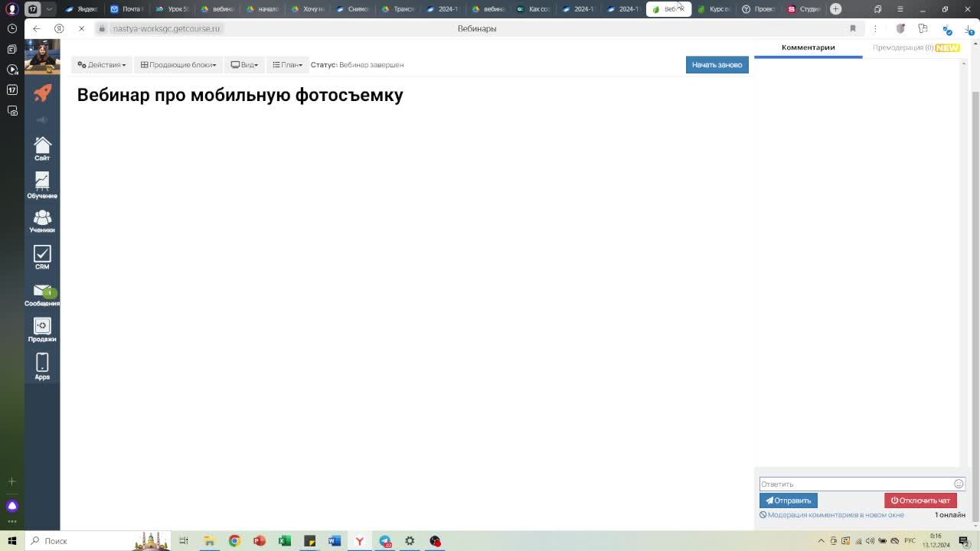Open the CRM section in sidebar
The width and height of the screenshot is (980, 551).
(42, 257)
